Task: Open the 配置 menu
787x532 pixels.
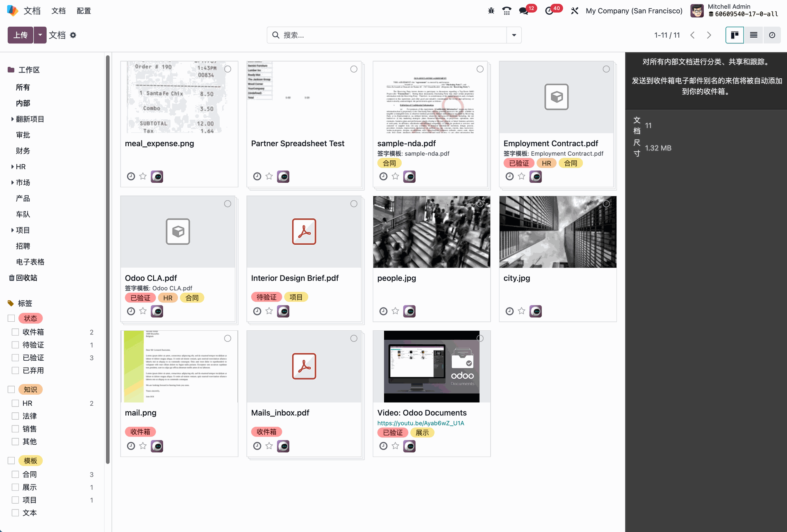Action: 84,11
